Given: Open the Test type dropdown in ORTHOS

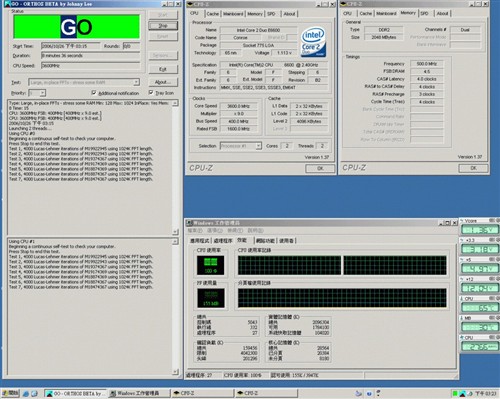Looking at the screenshot, I should (136, 82).
